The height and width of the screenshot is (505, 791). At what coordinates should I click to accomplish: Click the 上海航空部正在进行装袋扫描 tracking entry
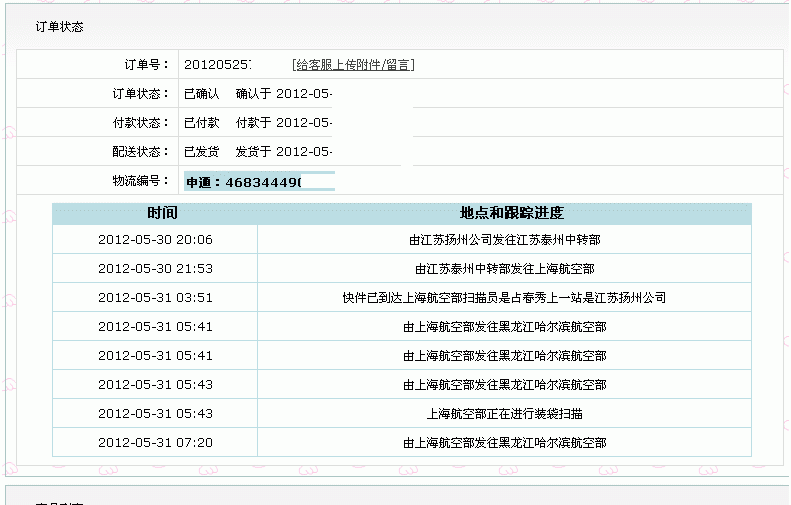505,414
